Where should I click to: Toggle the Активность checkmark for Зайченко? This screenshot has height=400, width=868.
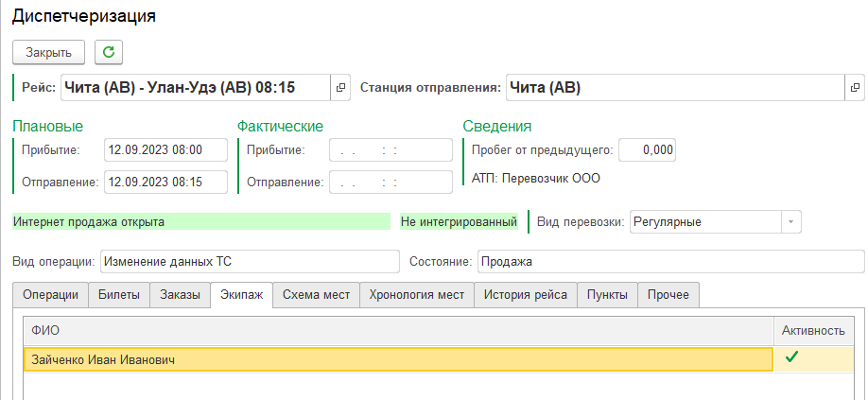pos(792,358)
